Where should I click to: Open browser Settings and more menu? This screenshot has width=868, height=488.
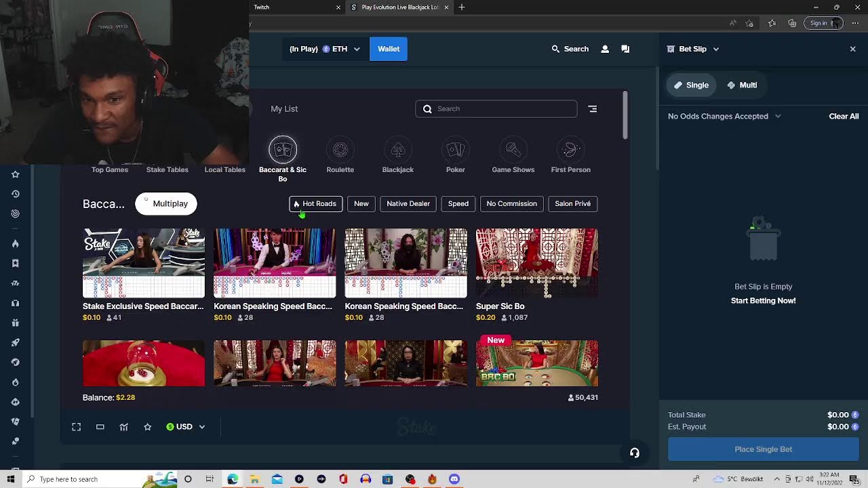[x=855, y=23]
